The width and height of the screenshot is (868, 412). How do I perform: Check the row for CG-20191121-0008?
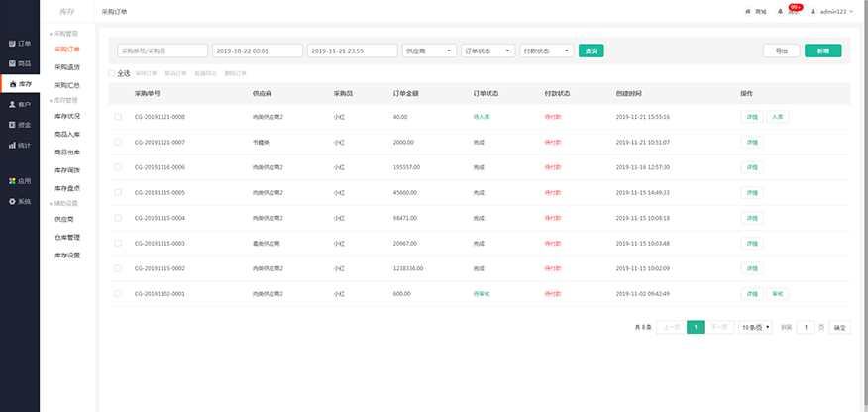point(118,116)
